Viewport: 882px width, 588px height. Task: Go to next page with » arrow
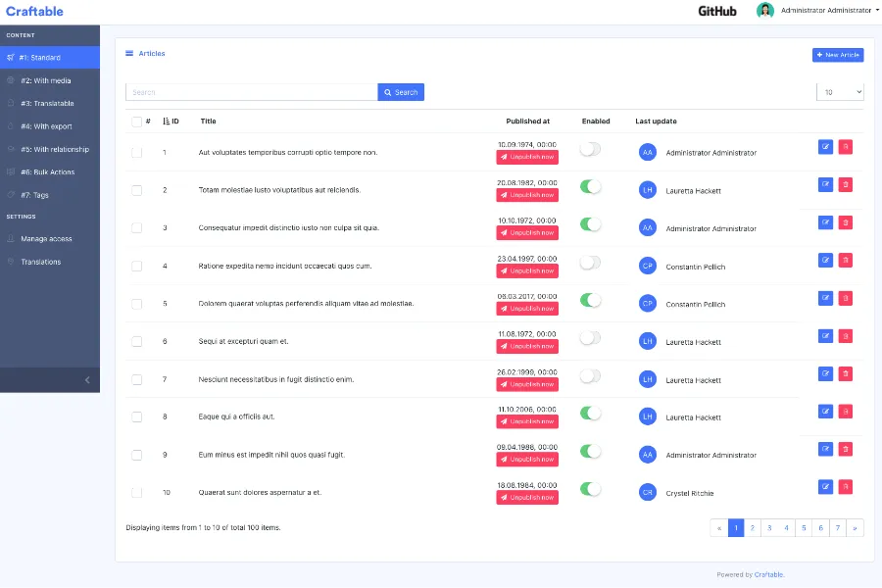click(x=855, y=527)
